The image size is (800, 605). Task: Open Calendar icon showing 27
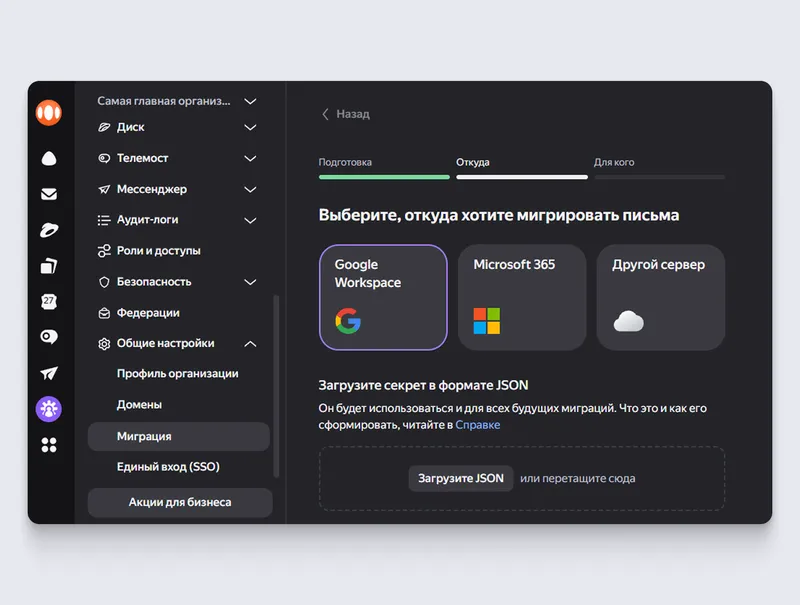[49, 301]
